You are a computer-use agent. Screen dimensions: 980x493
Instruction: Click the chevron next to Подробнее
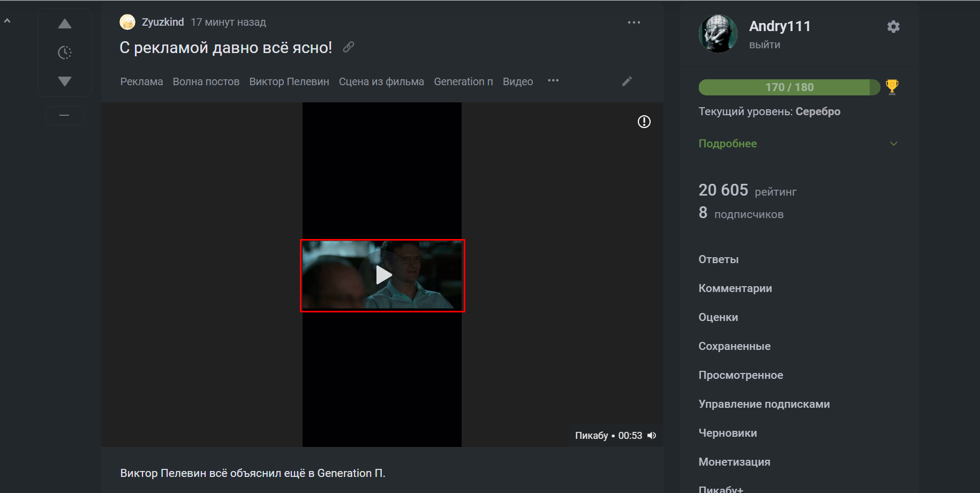pos(893,144)
